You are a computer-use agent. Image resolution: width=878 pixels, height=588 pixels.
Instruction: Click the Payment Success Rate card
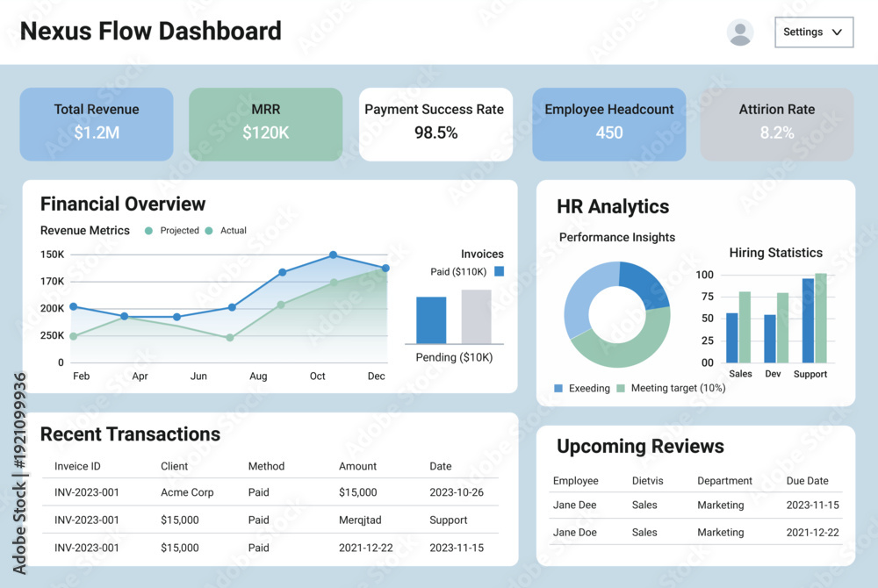[x=435, y=125]
